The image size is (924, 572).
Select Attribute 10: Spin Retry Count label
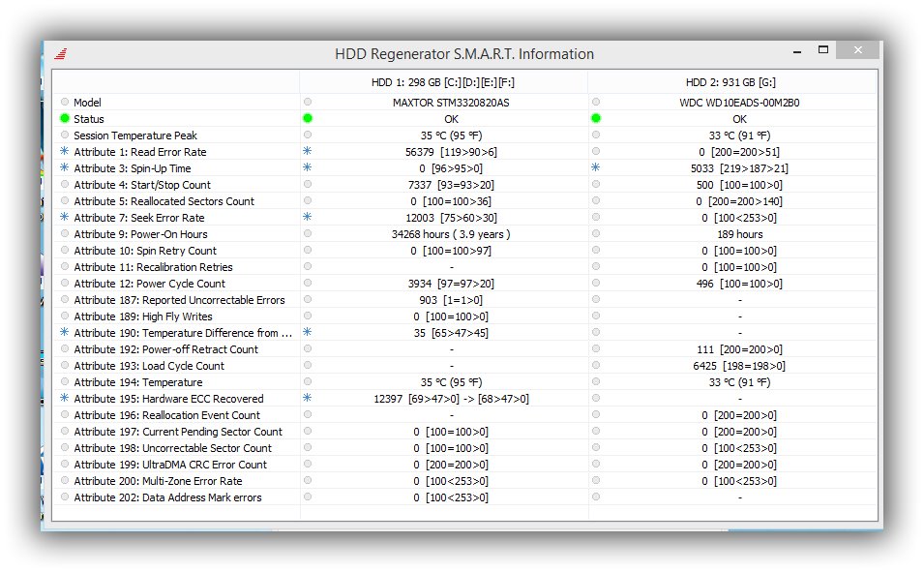point(145,252)
